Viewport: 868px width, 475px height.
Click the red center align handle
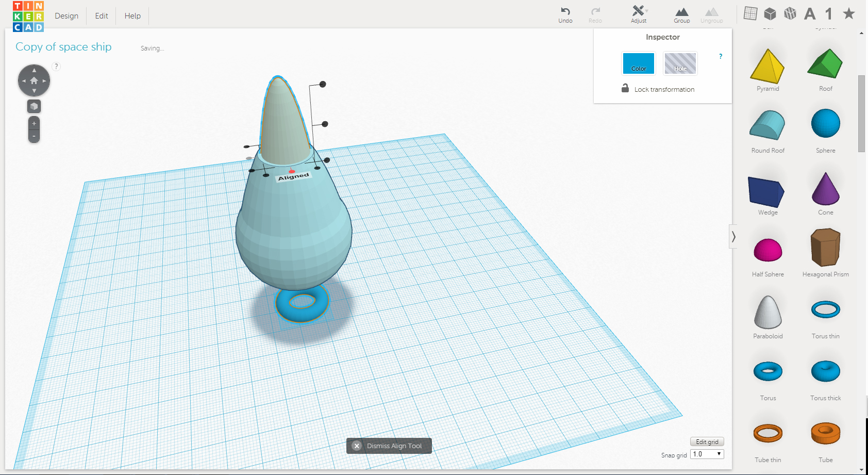(x=292, y=171)
